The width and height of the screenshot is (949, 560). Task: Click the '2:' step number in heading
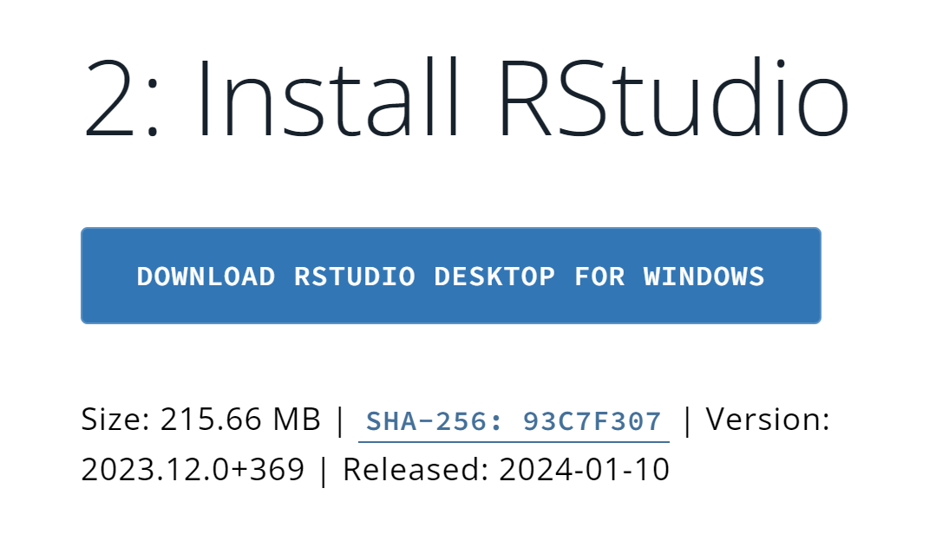(x=121, y=96)
